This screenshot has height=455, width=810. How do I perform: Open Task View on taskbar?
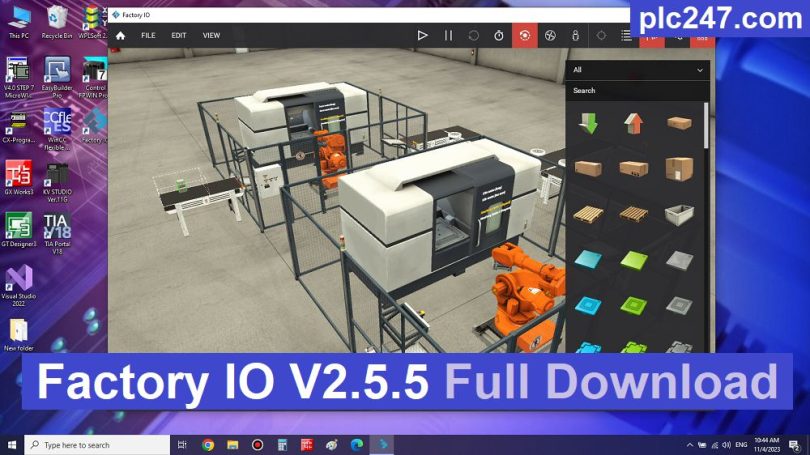[x=182, y=445]
